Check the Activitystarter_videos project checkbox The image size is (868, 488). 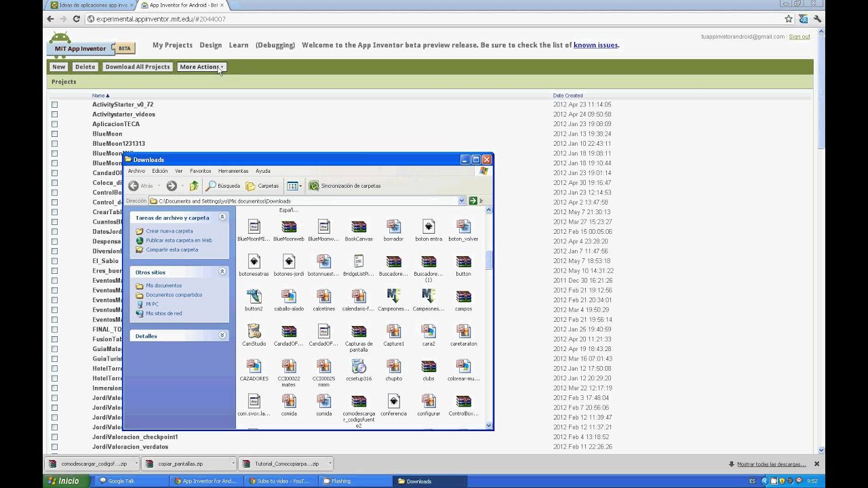55,115
